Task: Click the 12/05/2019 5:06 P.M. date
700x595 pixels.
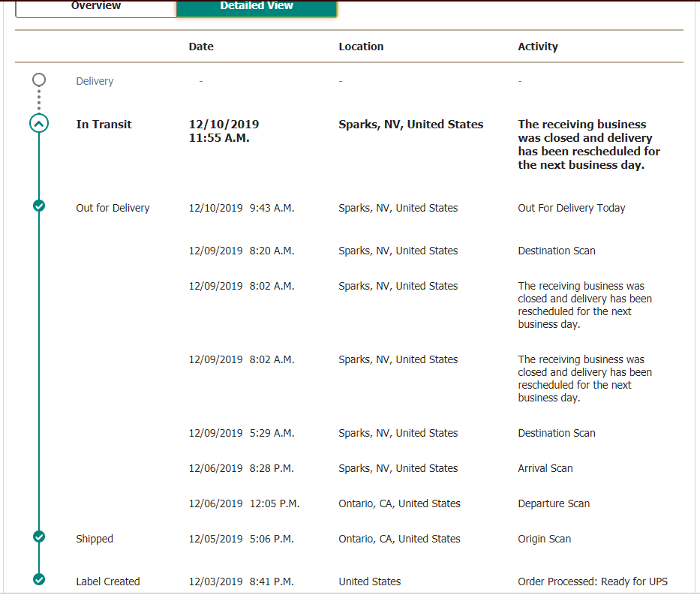Action: point(241,539)
